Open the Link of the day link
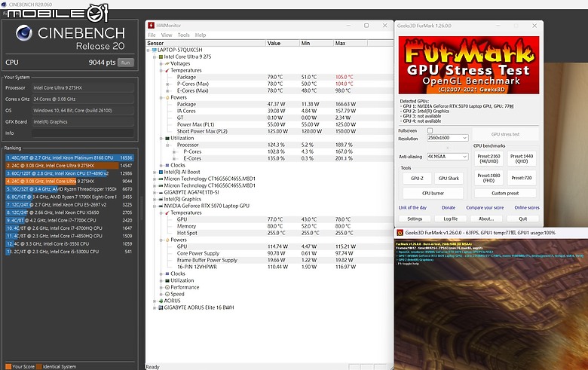This screenshot has width=588, height=370. click(412, 208)
